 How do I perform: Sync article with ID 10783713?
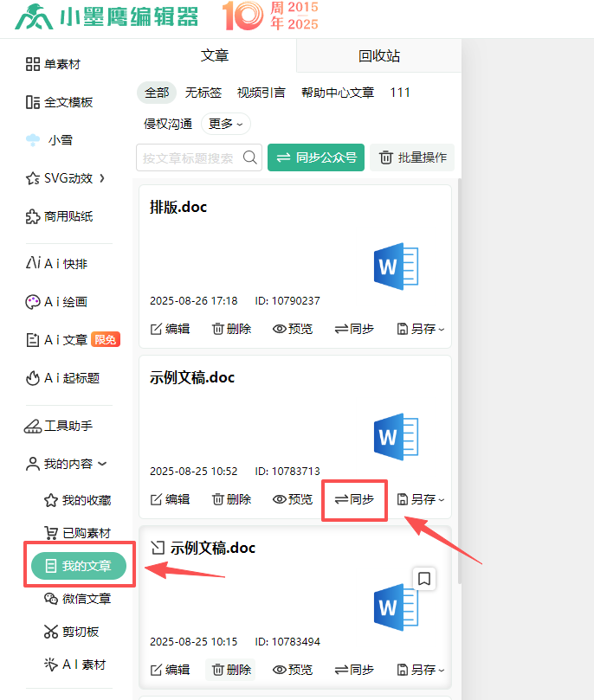click(x=354, y=499)
